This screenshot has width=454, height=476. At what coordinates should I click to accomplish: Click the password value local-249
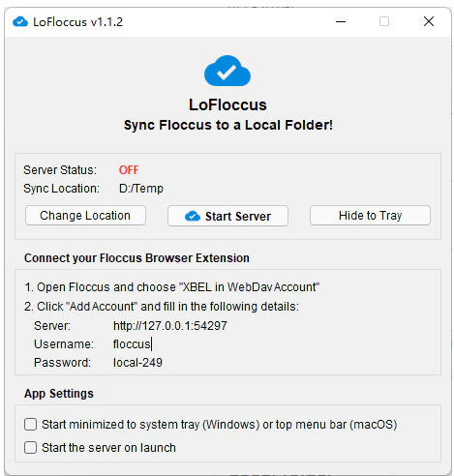[137, 363]
